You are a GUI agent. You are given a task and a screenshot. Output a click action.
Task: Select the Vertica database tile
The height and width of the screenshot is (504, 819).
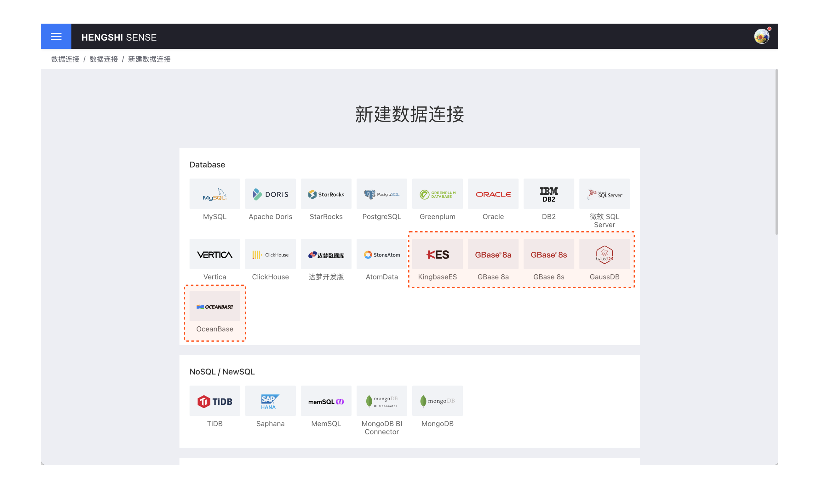tap(215, 254)
